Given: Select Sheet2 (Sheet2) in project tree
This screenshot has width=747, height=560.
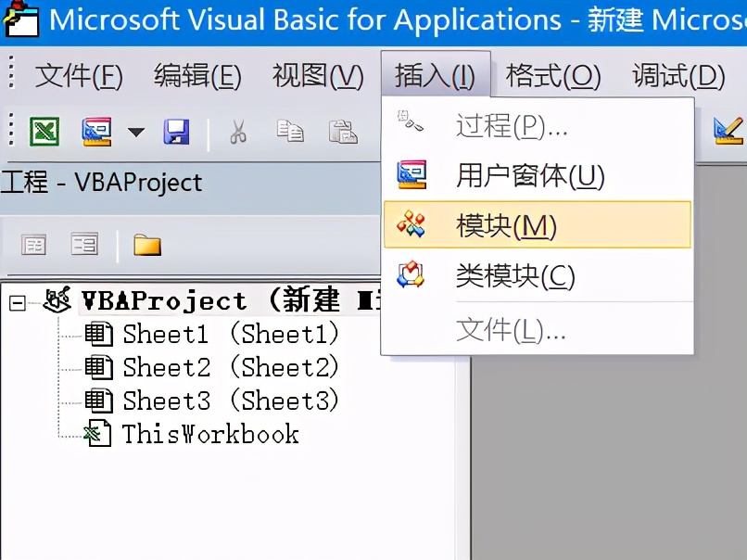Looking at the screenshot, I should [231, 367].
